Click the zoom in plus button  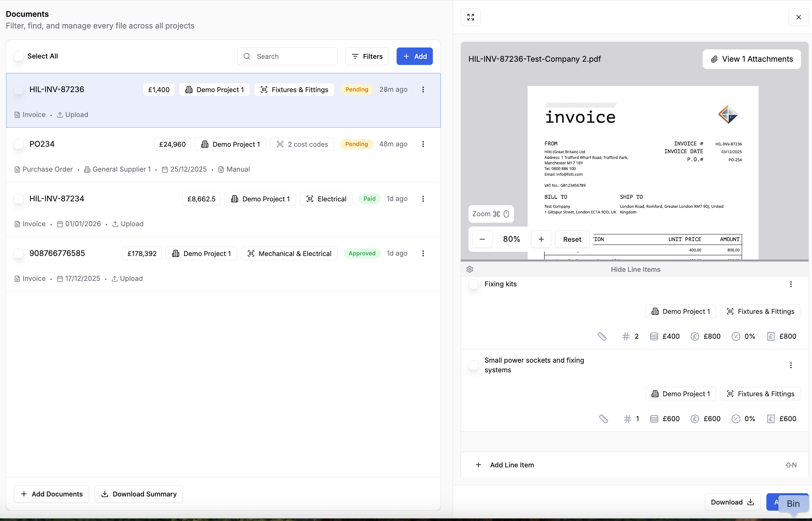click(541, 239)
